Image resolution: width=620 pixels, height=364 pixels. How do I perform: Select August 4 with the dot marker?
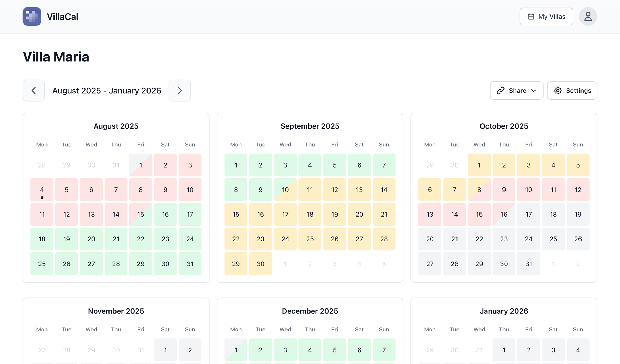(x=42, y=190)
